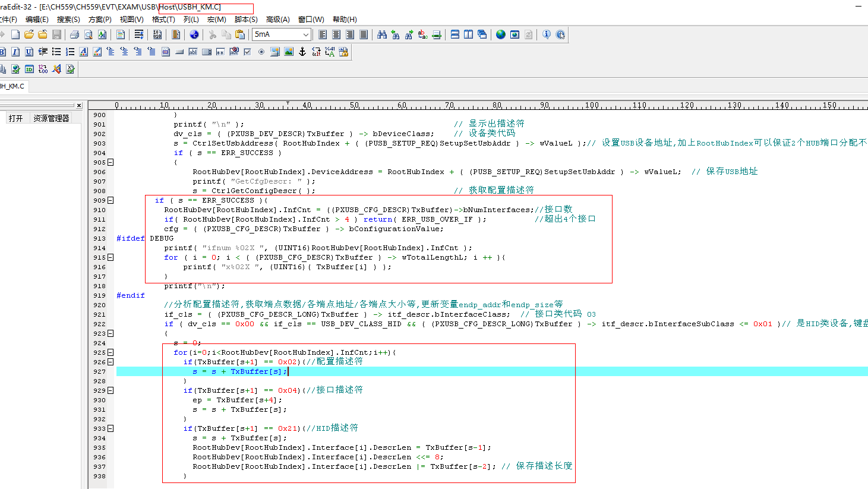Collapse the for-loop fold at line 925
The height and width of the screenshot is (489, 868).
pos(111,352)
